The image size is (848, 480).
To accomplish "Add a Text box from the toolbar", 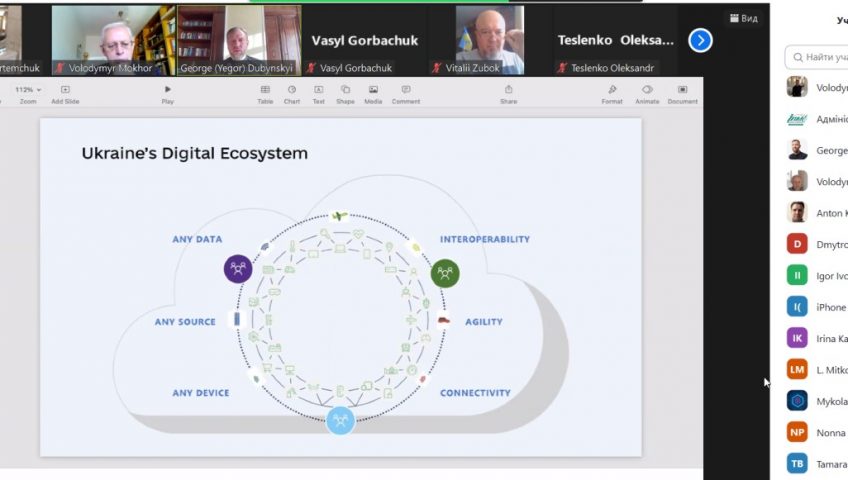I will tap(319, 90).
